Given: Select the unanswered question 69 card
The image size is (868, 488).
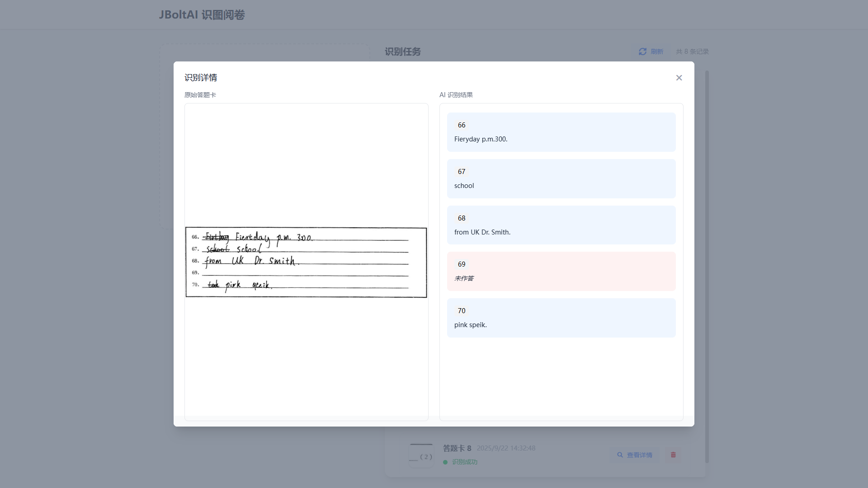Looking at the screenshot, I should pos(561,271).
